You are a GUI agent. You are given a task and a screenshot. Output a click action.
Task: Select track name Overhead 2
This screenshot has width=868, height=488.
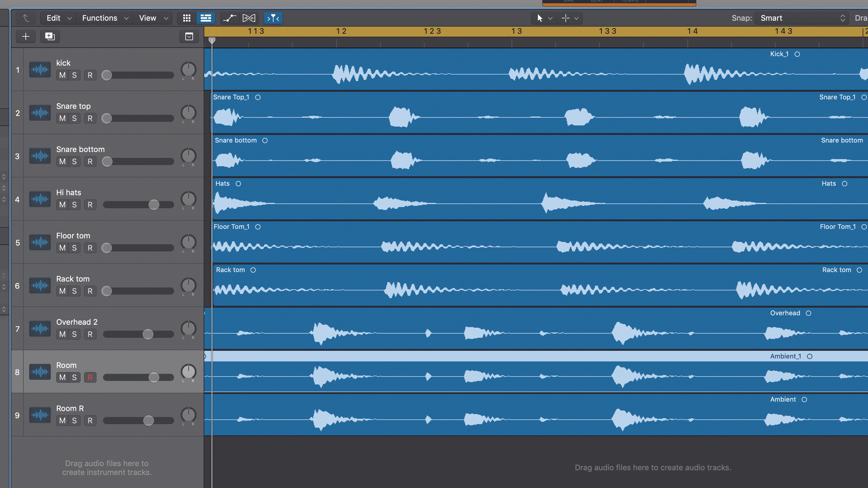coord(77,322)
